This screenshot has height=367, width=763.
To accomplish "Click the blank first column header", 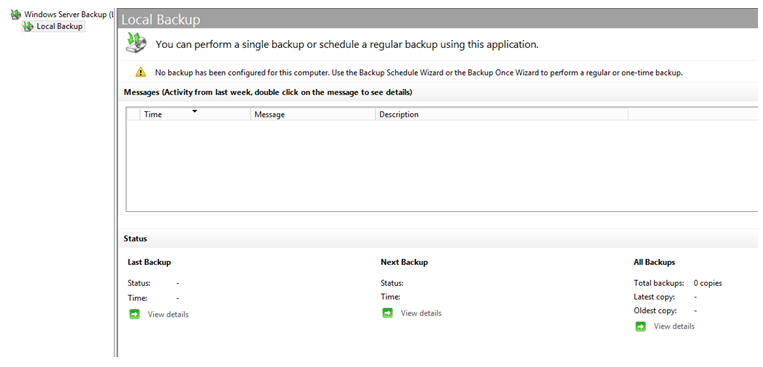I will tap(133, 114).
